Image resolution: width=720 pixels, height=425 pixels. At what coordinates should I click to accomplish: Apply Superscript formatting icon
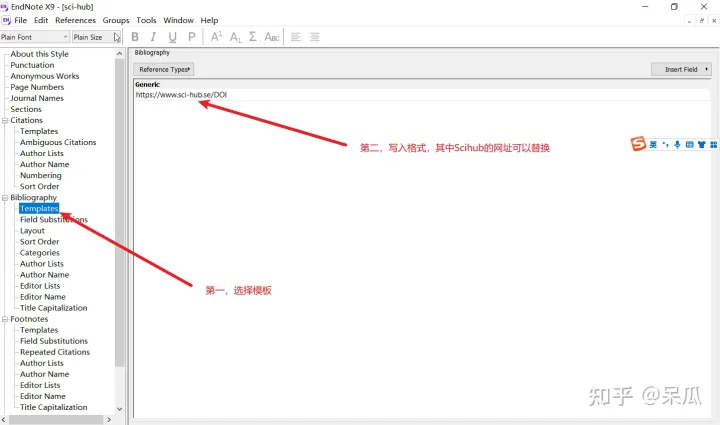coord(216,37)
